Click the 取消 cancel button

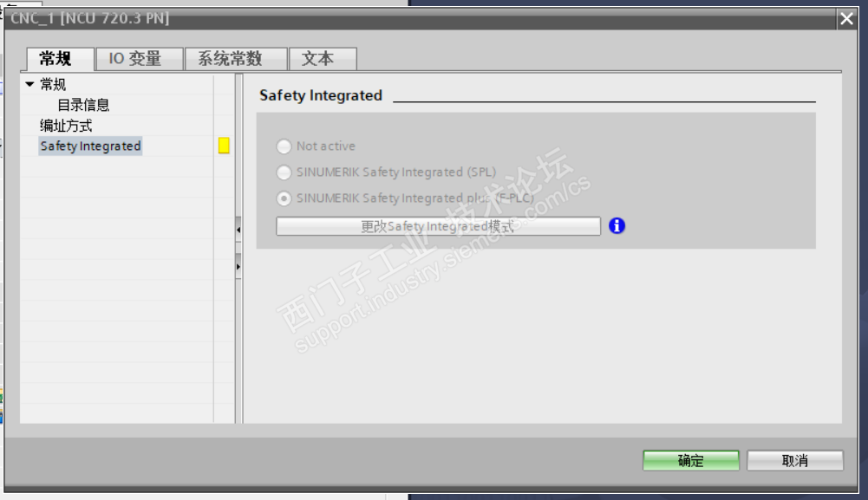point(795,460)
